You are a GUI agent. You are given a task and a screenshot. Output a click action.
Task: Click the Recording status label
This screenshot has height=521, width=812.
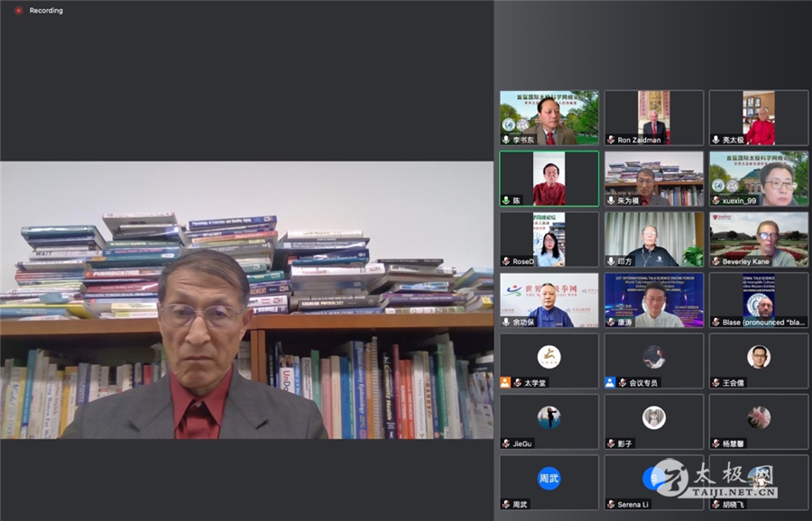point(46,11)
